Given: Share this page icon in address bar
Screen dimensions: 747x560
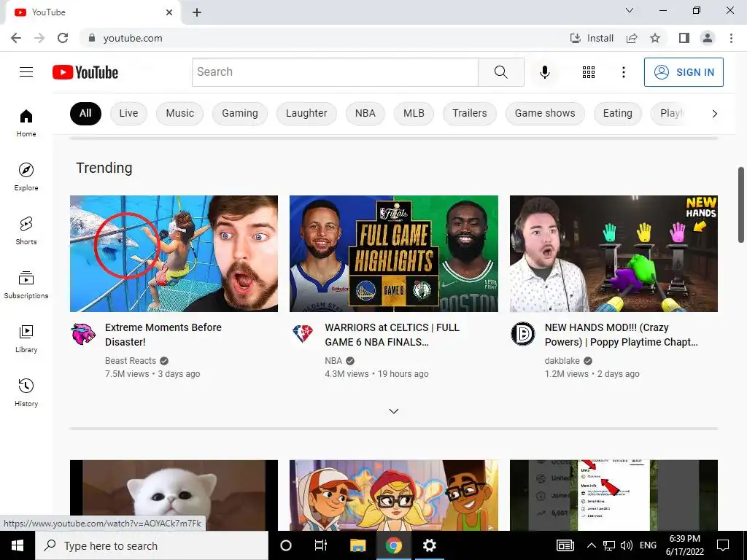Looking at the screenshot, I should 632,38.
